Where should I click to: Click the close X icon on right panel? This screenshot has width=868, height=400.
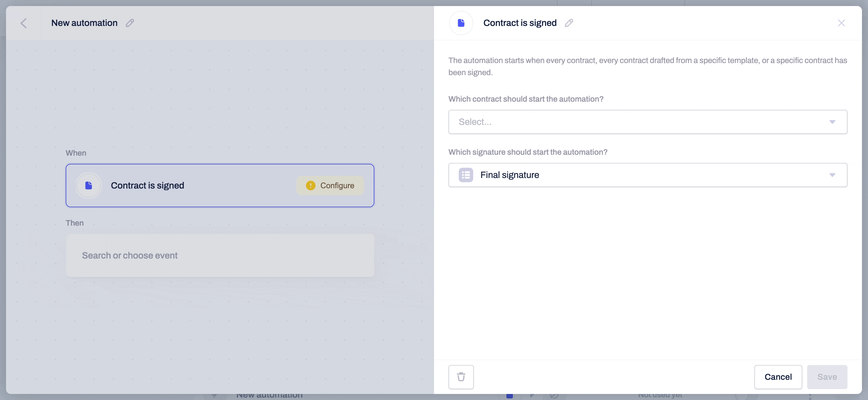coord(841,23)
